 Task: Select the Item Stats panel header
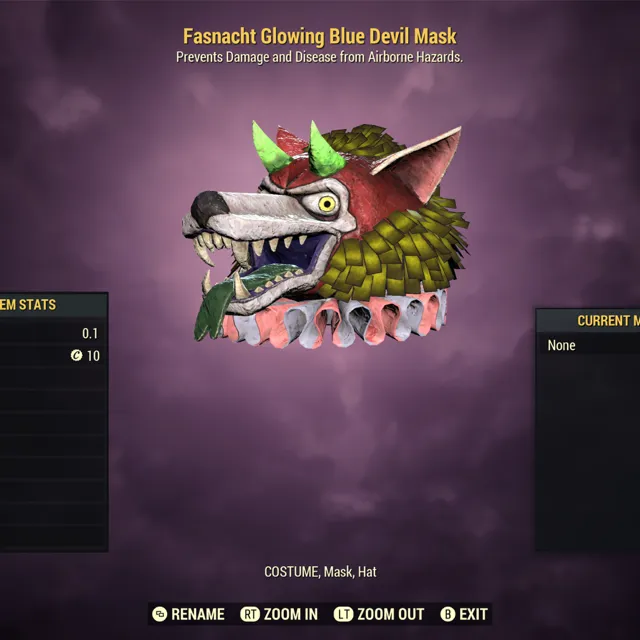[53, 304]
